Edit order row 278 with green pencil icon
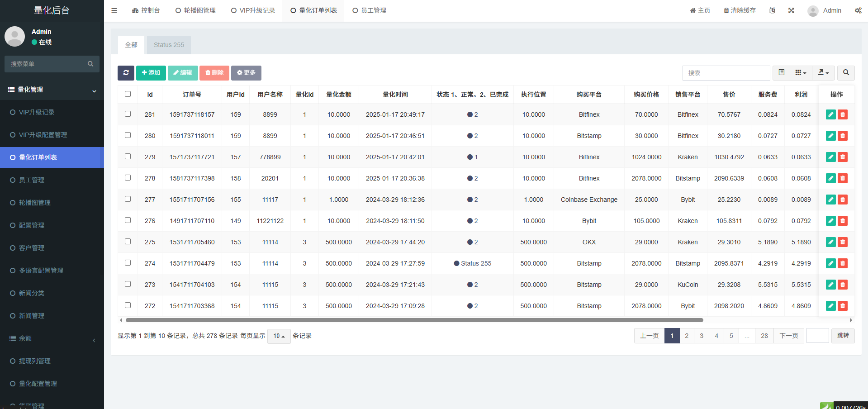Screen dimensions: 868x409 [x=831, y=178]
